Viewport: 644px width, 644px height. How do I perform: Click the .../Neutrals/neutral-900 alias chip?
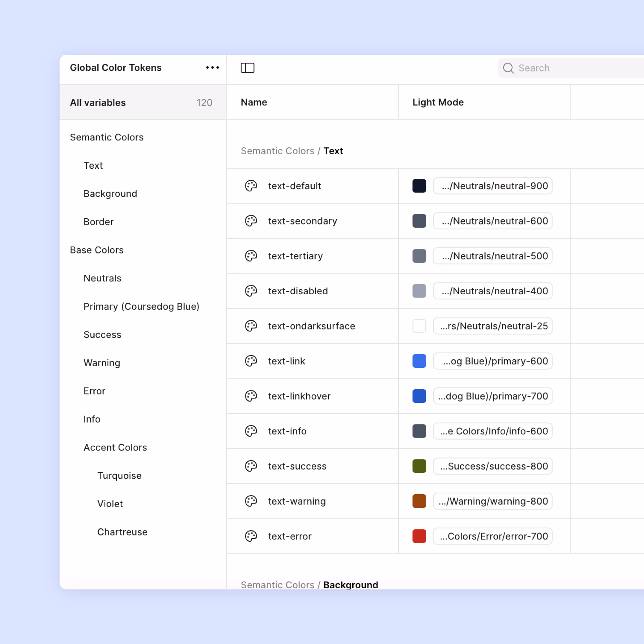pos(493,186)
